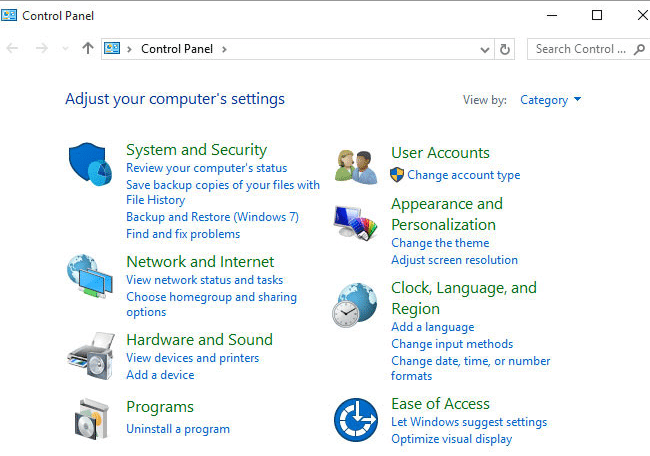The height and width of the screenshot is (456, 650).
Task: Expand the chevron after Control Panel breadcrumb
Action: (224, 49)
